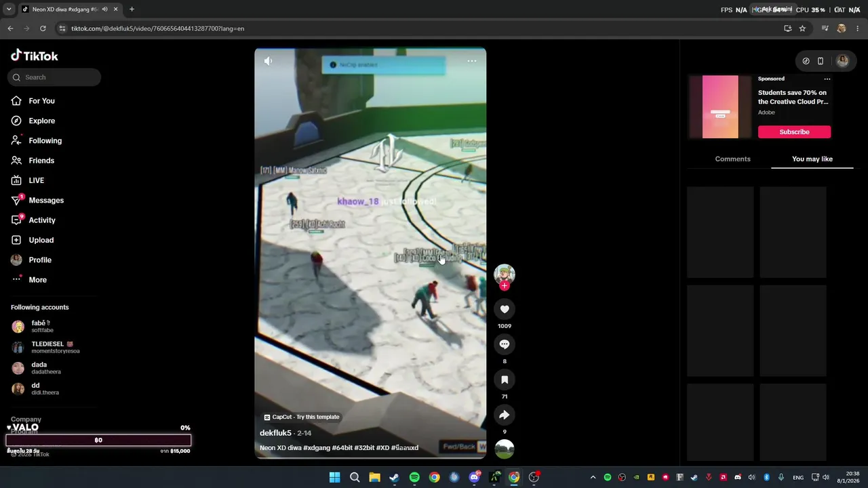
Task: Open the Windows Start menu
Action: (335, 477)
